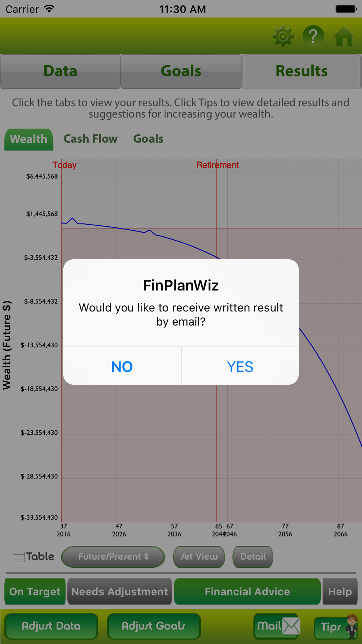Choose NO in the FinPlanWiz dialog
This screenshot has height=644, width=362.
(122, 366)
